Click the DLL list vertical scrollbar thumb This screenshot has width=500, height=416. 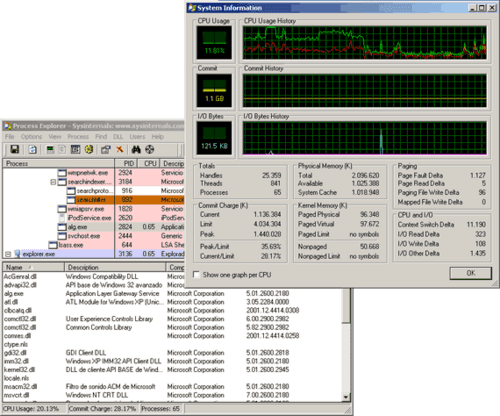coord(346,306)
